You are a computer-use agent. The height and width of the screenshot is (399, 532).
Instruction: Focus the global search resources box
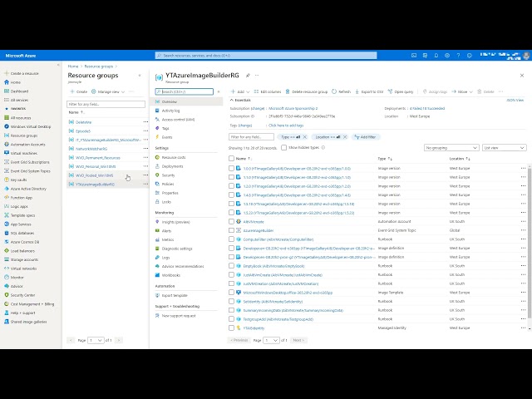click(266, 56)
